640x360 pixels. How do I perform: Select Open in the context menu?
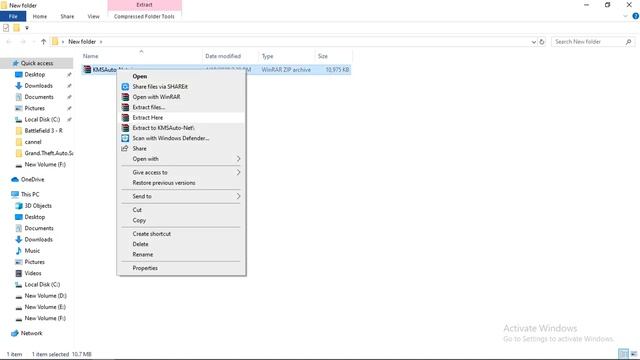point(181,76)
